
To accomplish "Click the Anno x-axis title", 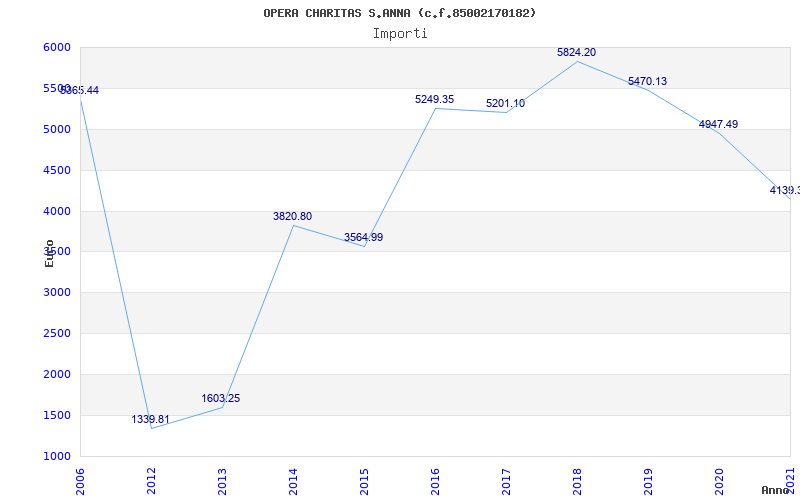I will point(775,490).
